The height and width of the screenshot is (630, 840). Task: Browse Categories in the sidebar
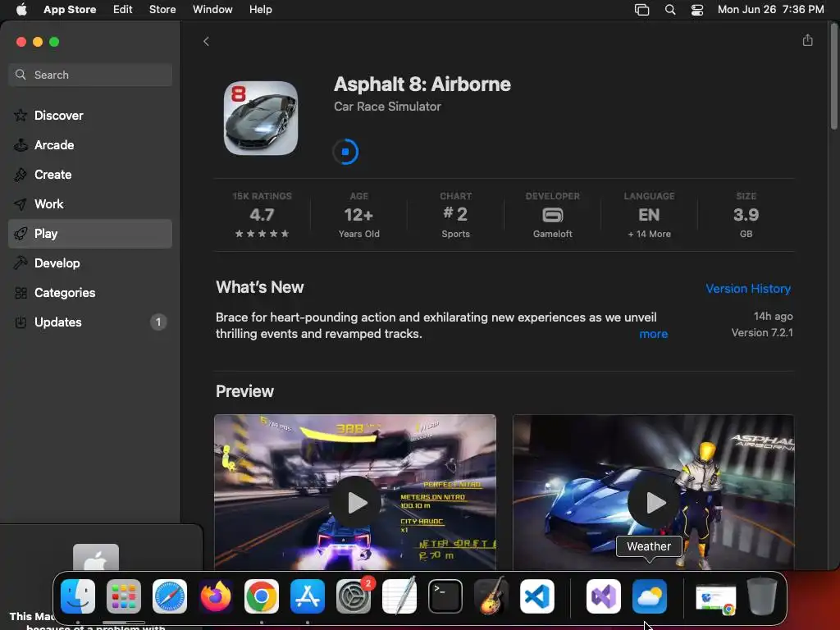click(x=90, y=293)
